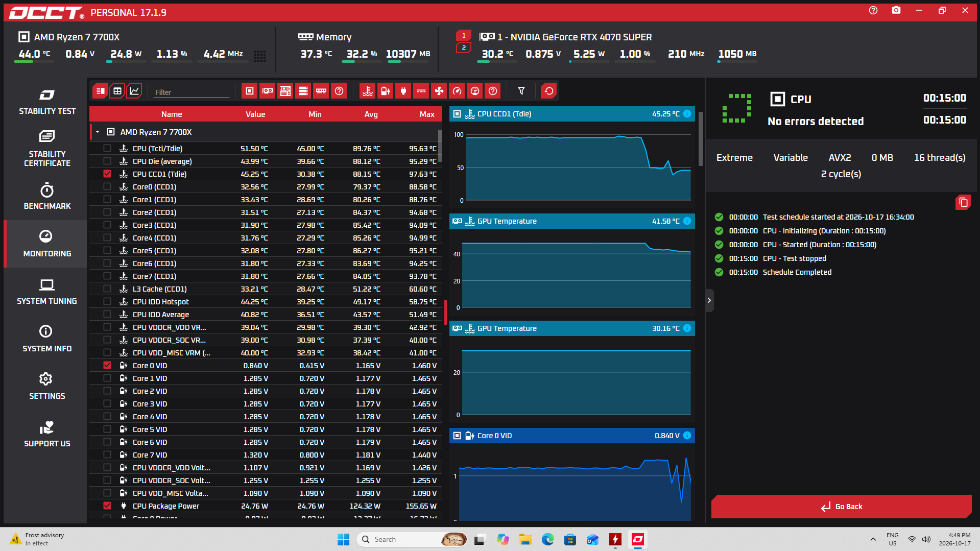The width and height of the screenshot is (980, 551).
Task: Open File Explorer from the taskbar
Action: [x=525, y=539]
